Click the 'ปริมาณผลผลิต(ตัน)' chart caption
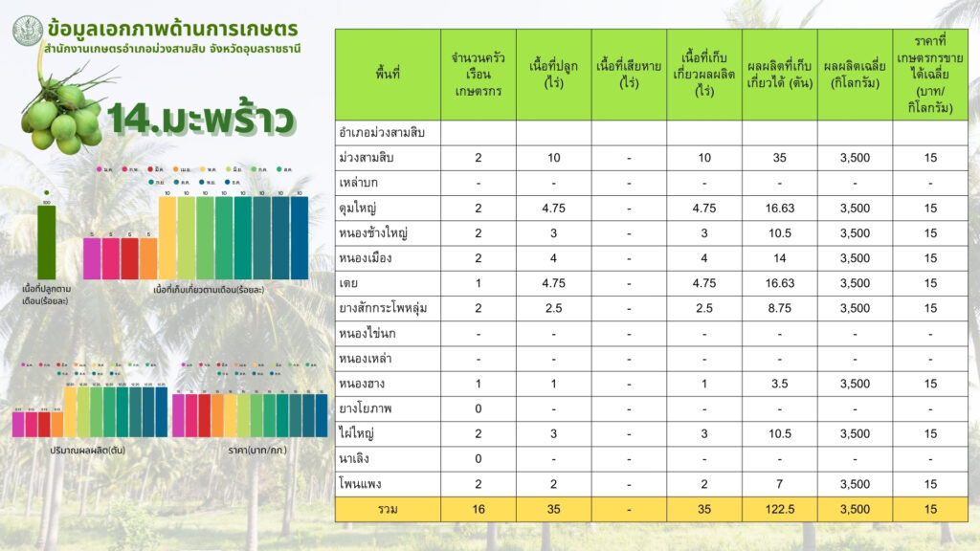This screenshot has height=551, width=980. tap(88, 449)
